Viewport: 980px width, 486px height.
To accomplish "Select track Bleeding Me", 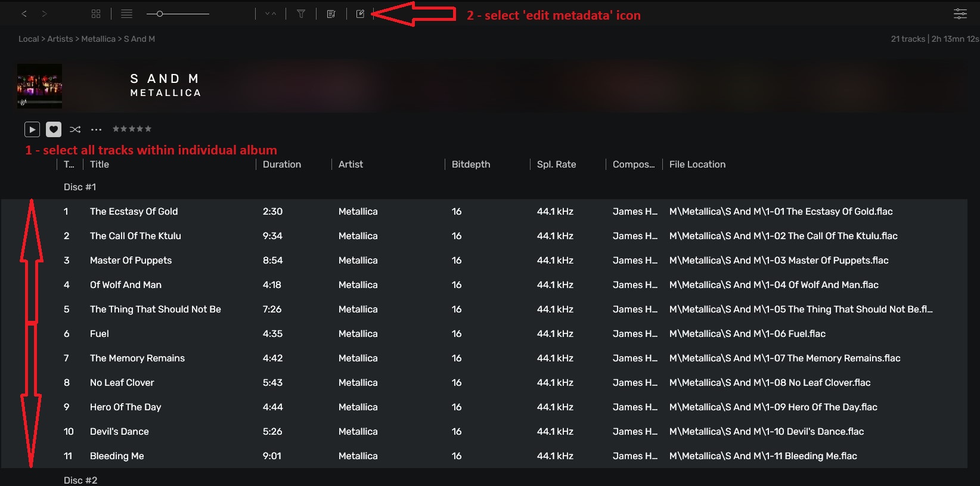I will click(x=484, y=456).
